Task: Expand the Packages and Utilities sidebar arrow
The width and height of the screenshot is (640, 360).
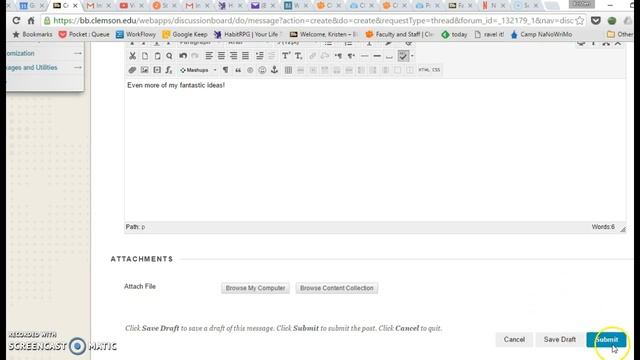Action: tap(78, 67)
